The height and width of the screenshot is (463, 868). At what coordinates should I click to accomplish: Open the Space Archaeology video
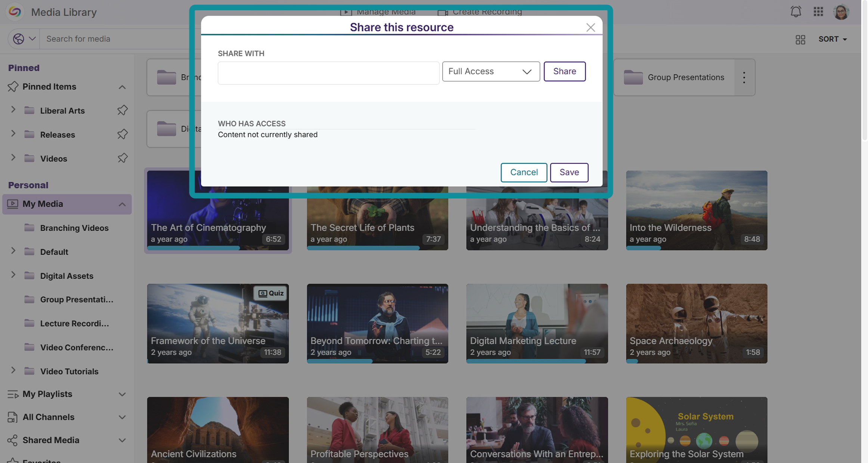point(697,324)
